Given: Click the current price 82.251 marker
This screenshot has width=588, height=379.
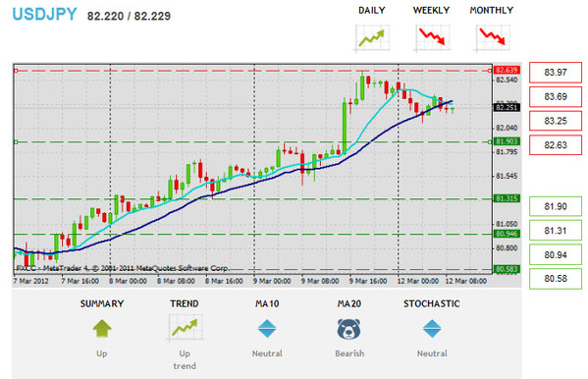Looking at the screenshot, I should click(507, 108).
